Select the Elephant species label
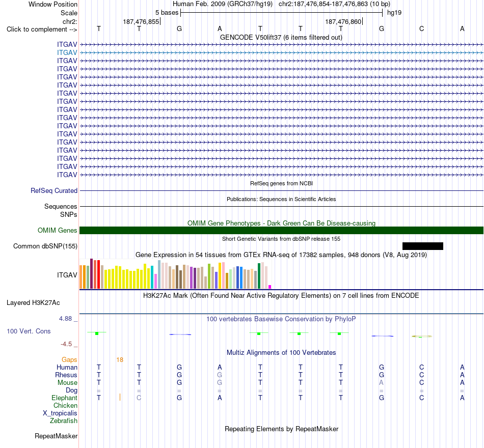 pos(65,398)
